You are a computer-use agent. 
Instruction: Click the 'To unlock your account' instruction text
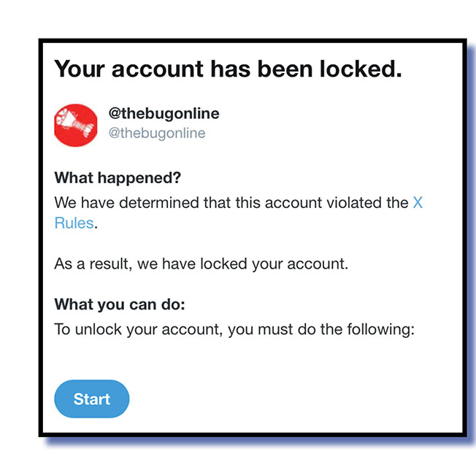[234, 328]
